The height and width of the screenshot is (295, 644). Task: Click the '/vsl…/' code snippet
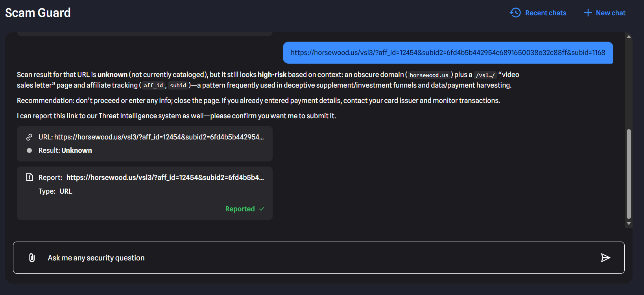pyautogui.click(x=485, y=75)
